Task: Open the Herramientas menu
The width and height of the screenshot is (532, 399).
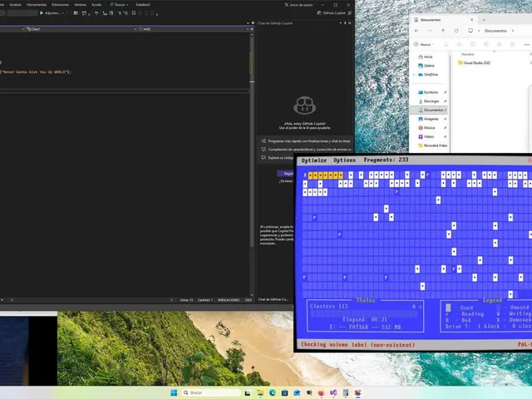Action: tap(37, 5)
